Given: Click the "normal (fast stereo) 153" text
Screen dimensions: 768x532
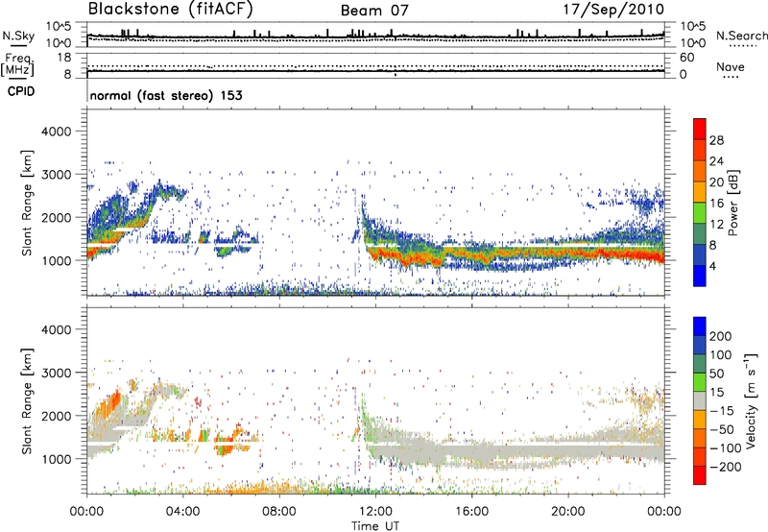Looking at the screenshot, I should 166,95.
